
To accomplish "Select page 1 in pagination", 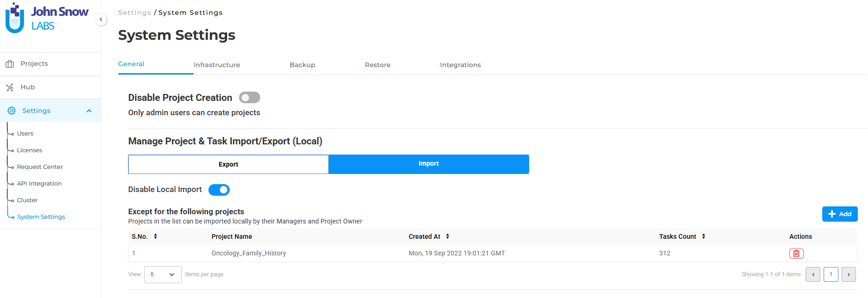I will (831, 274).
